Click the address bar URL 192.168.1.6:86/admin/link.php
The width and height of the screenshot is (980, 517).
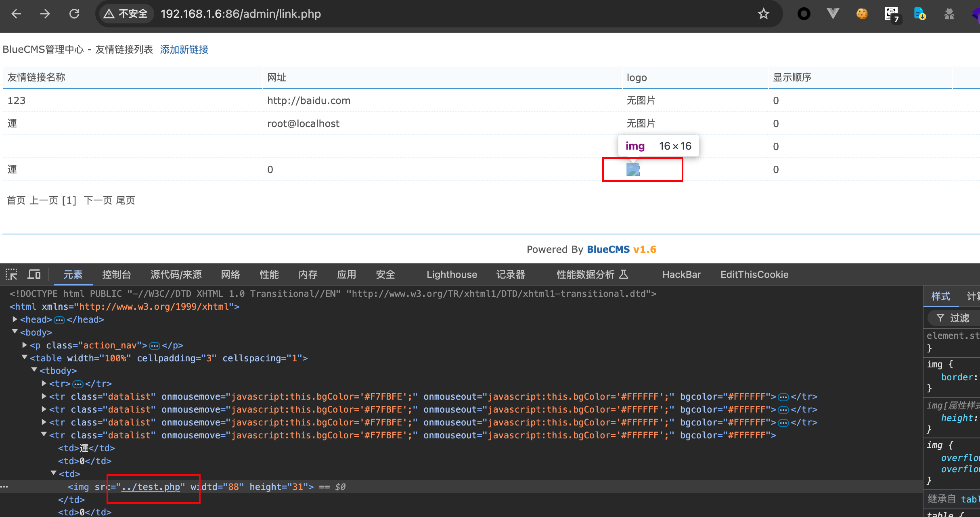(x=241, y=14)
